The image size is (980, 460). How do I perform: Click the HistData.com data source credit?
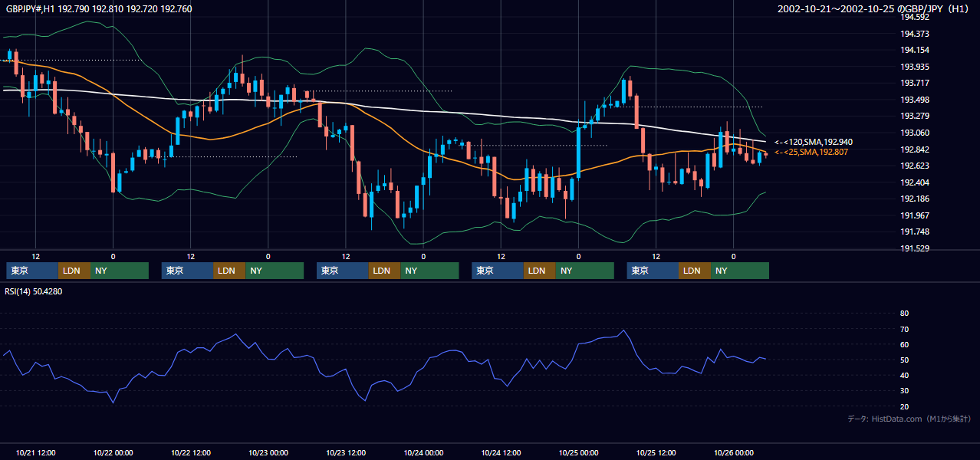pyautogui.click(x=909, y=419)
